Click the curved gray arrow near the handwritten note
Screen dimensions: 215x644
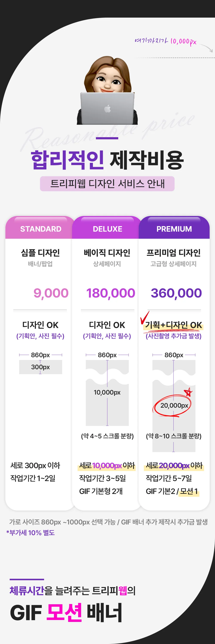[206, 48]
